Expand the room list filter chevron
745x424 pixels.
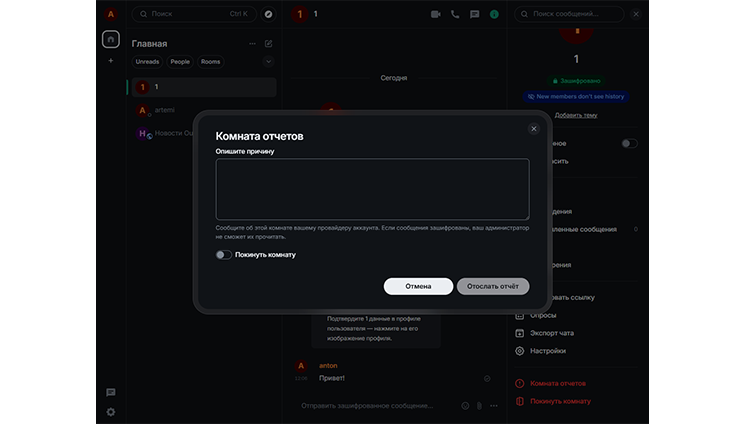[268, 62]
